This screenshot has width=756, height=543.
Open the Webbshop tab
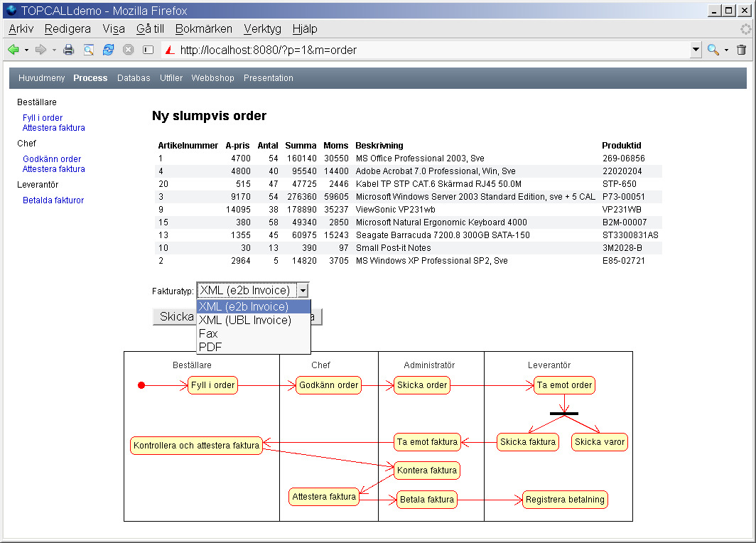tap(212, 78)
